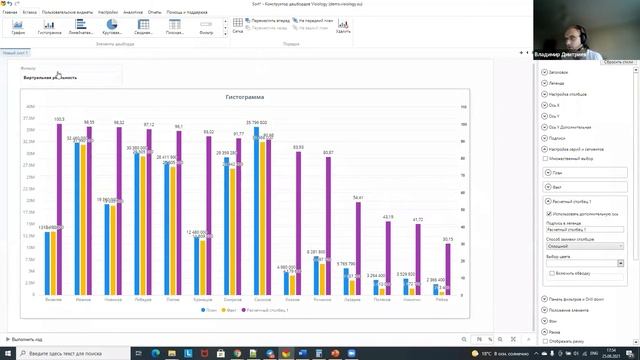The width and height of the screenshot is (640, 360).
Task: Toggle the План legend entry
Action: pos(209,310)
